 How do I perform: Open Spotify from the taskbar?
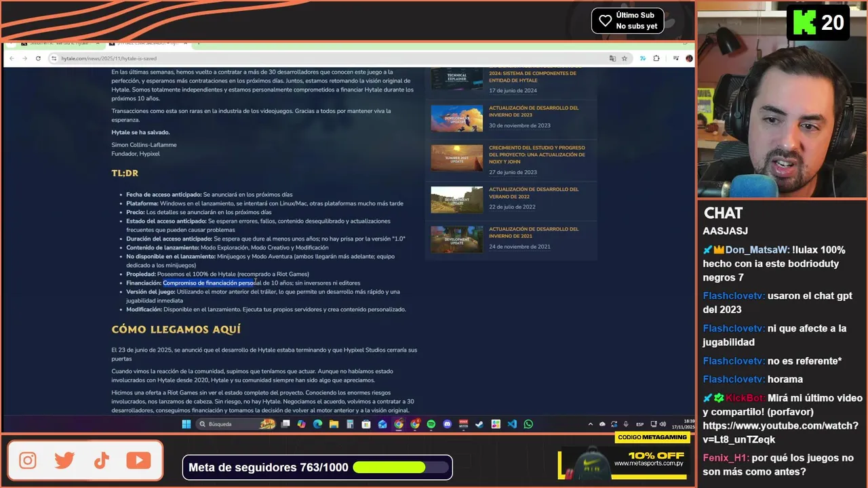(431, 424)
